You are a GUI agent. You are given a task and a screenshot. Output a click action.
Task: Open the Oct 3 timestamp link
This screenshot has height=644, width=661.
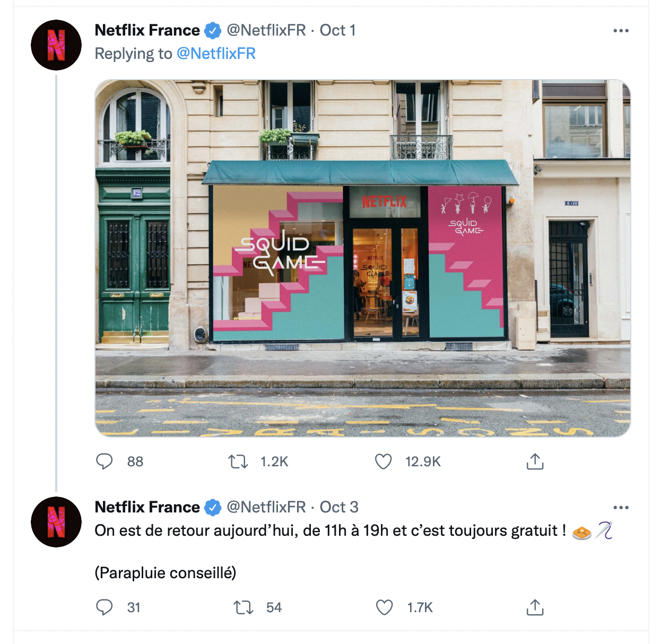click(339, 507)
